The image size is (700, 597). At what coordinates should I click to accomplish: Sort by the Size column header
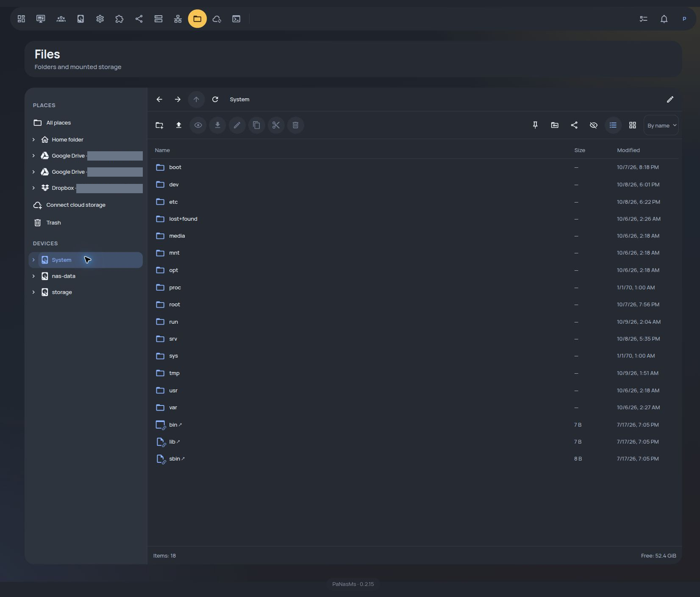(580, 150)
